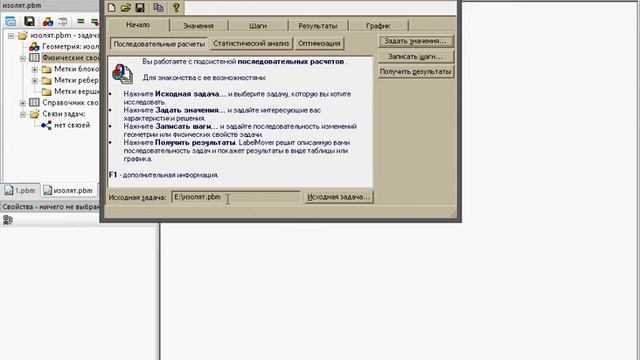Select Последовательные расчеты mode button
Image resolution: width=640 pixels, height=360 pixels.
point(159,44)
